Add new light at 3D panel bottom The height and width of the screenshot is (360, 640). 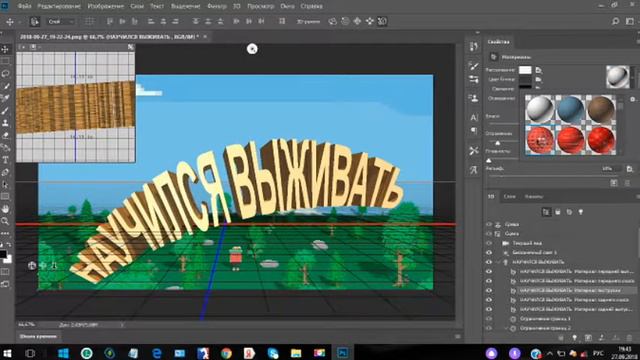575,338
